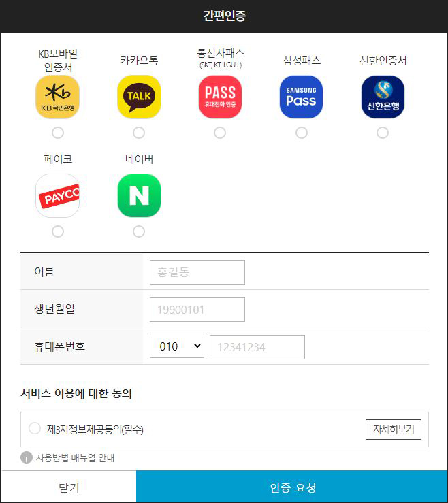The image size is (448, 503).
Task: Choose the KakaoTalk TALK icon
Action: click(139, 97)
